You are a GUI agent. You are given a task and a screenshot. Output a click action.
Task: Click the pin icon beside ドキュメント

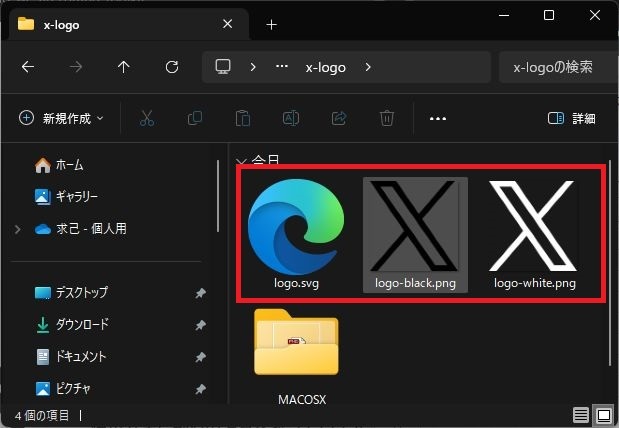pos(201,357)
